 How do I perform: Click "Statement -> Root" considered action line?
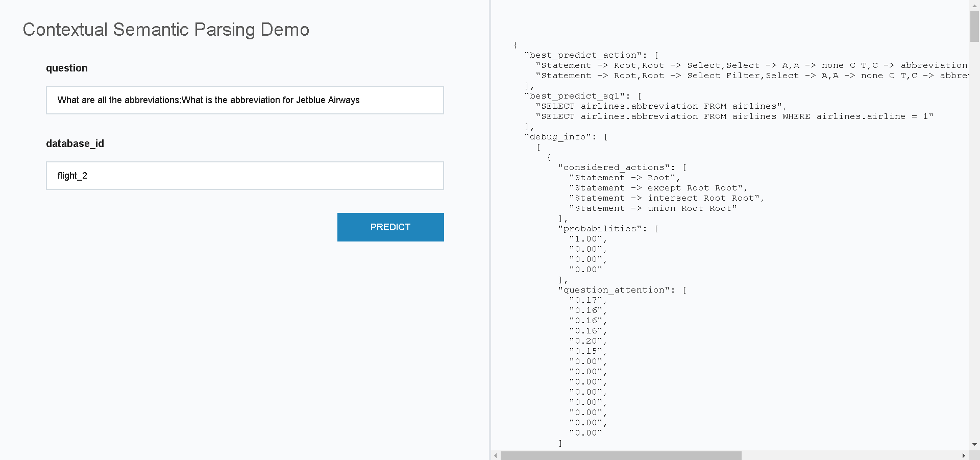[x=625, y=178]
